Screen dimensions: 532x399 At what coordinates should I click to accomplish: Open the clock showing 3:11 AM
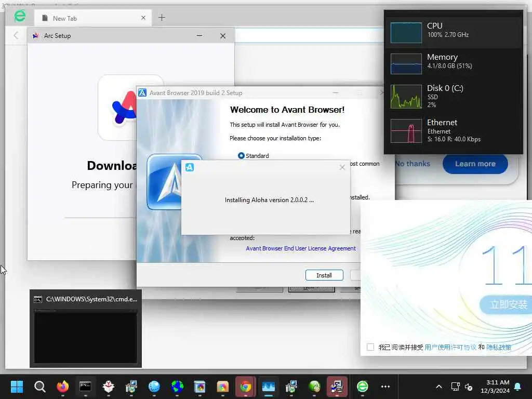click(x=495, y=387)
